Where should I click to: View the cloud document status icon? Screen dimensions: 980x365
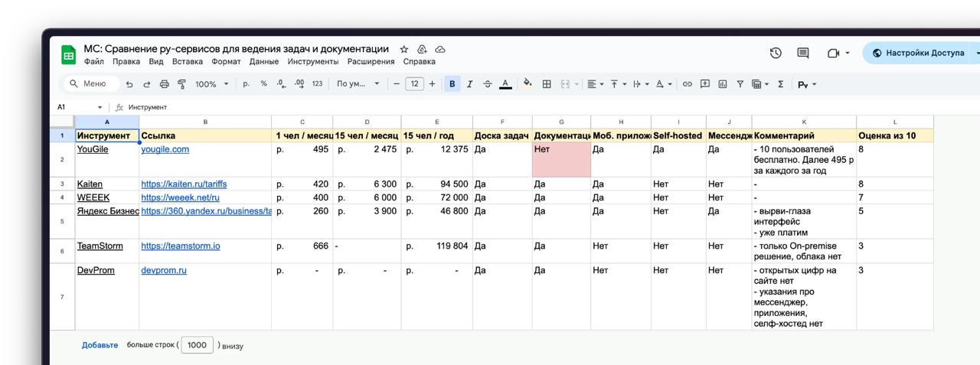tap(440, 49)
